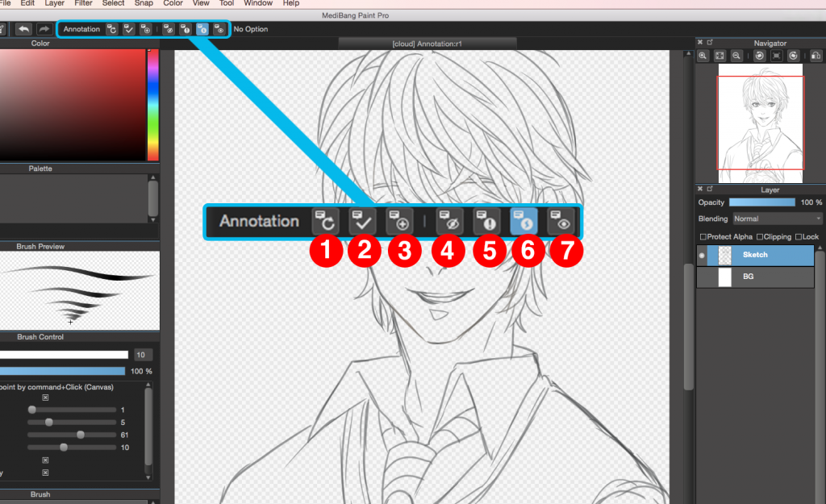The image size is (826, 504).
Task: Close the Navigator panel with its X
Action: [x=700, y=42]
